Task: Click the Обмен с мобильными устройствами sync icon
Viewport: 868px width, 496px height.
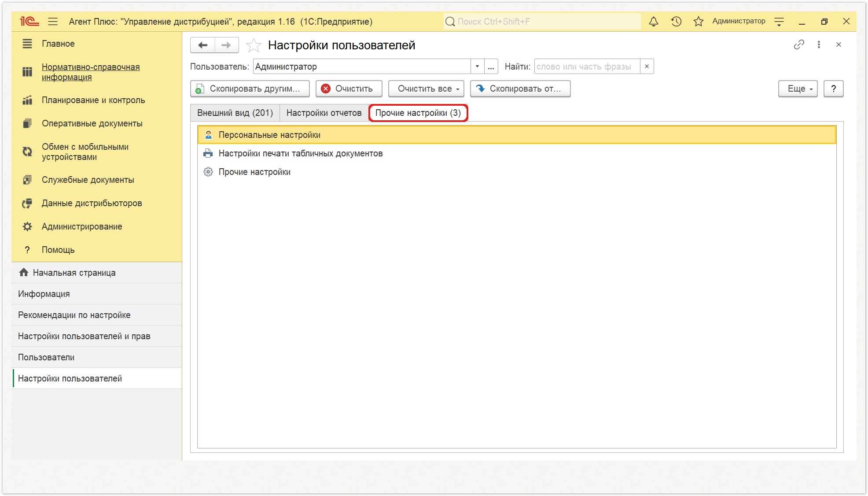Action: pos(27,152)
